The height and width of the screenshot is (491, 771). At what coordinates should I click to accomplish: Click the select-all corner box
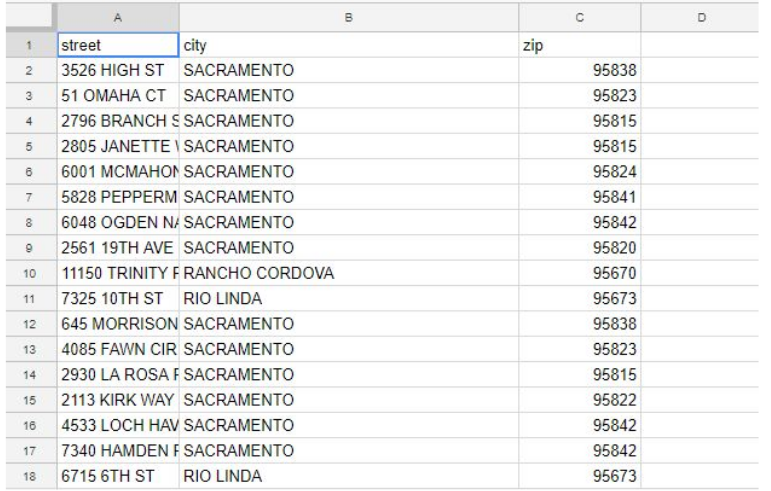29,18
